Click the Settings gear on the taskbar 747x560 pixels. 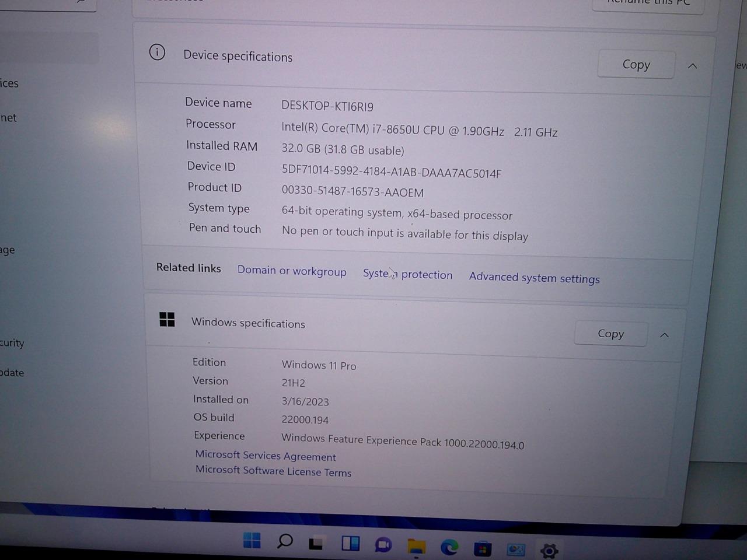click(549, 550)
